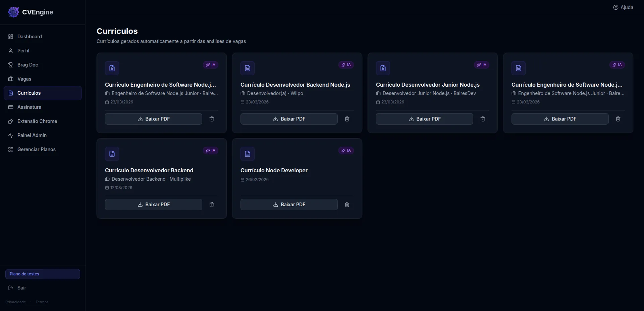This screenshot has height=311, width=644.
Task: Open Extensão Chrome menu item
Action: coord(37,121)
